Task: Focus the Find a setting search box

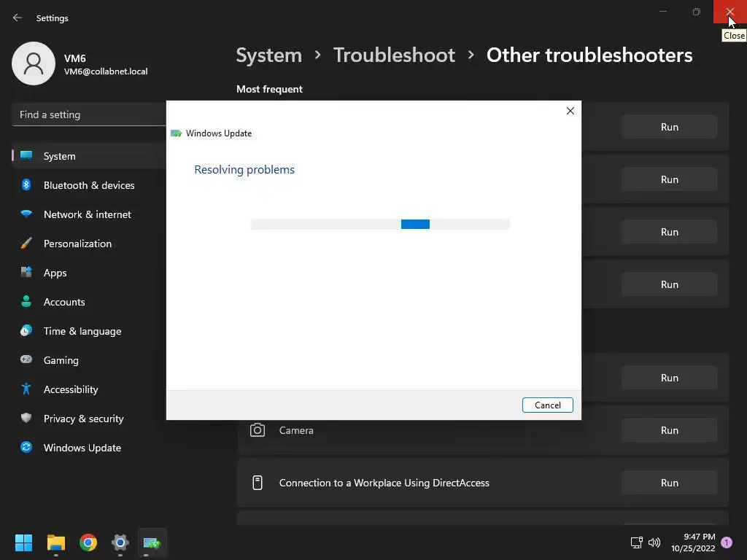Action: (x=89, y=114)
